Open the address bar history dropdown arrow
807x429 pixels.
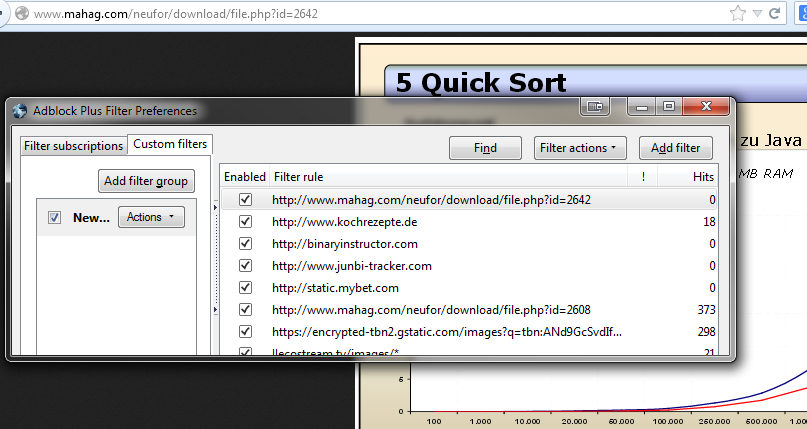point(759,14)
